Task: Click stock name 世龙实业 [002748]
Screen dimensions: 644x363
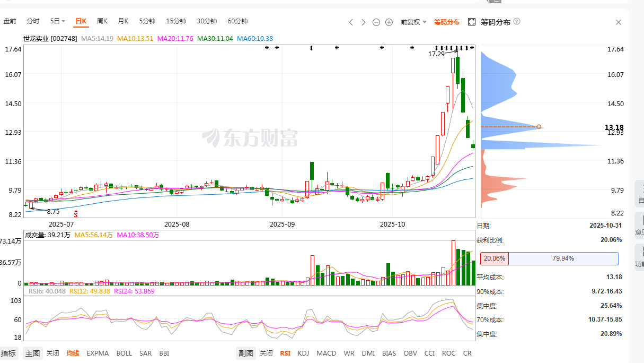Action: 50,39
